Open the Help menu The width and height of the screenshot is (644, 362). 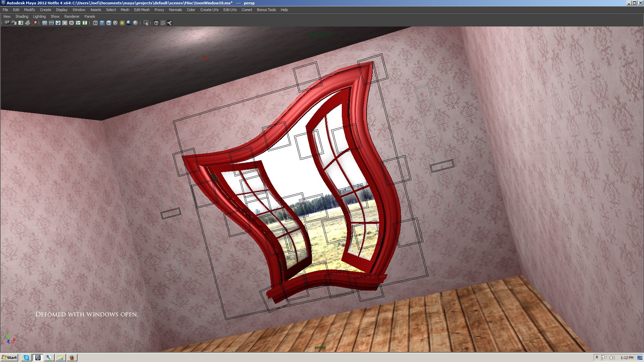coord(284,10)
